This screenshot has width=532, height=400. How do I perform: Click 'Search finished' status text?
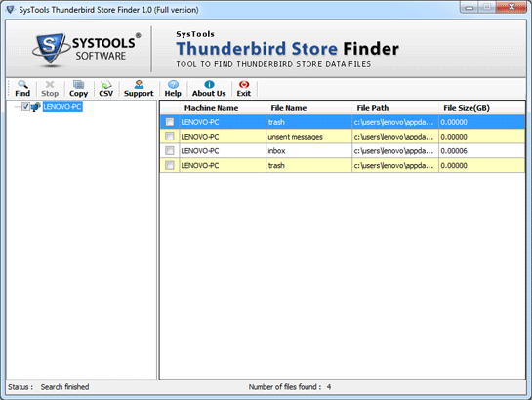tap(64, 386)
